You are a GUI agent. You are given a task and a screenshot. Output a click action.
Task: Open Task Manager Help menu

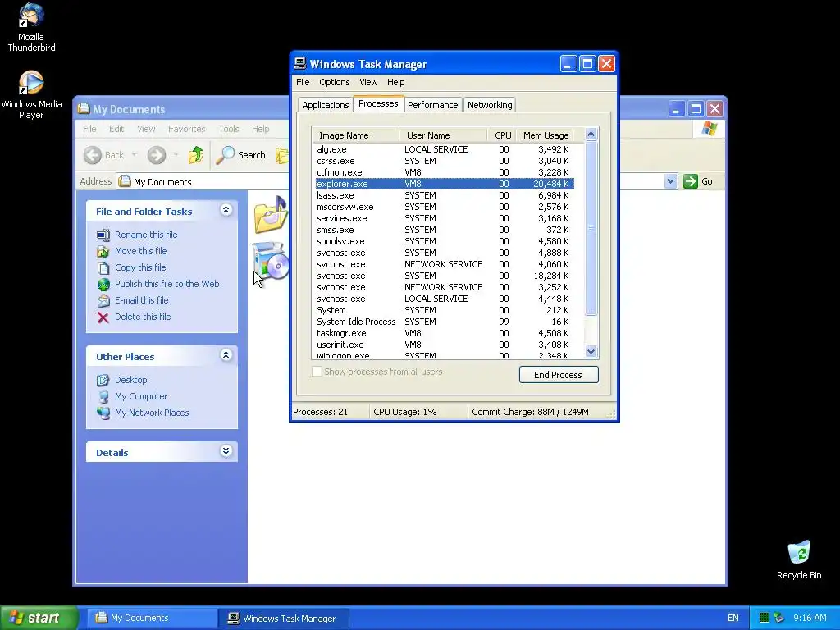(396, 82)
